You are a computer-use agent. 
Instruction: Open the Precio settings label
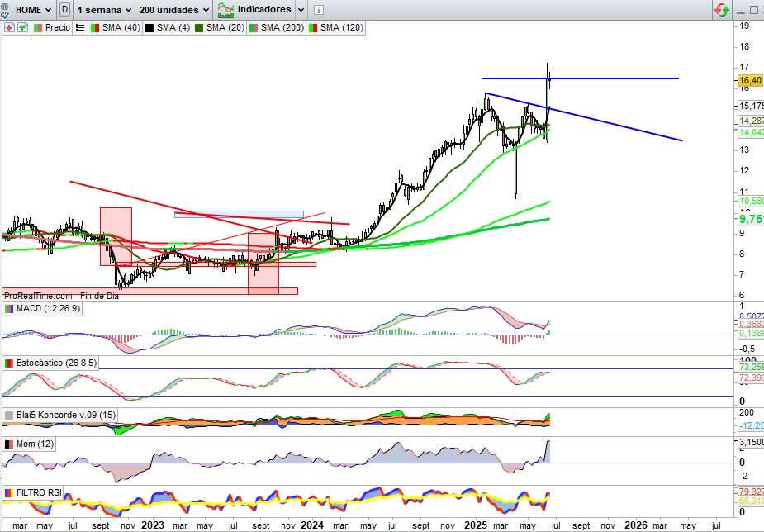click(52, 28)
